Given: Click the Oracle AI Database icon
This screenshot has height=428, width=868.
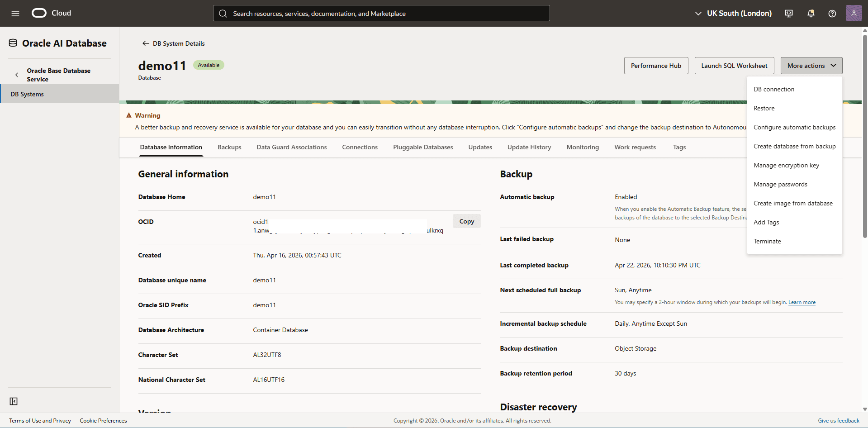Looking at the screenshot, I should pos(13,43).
